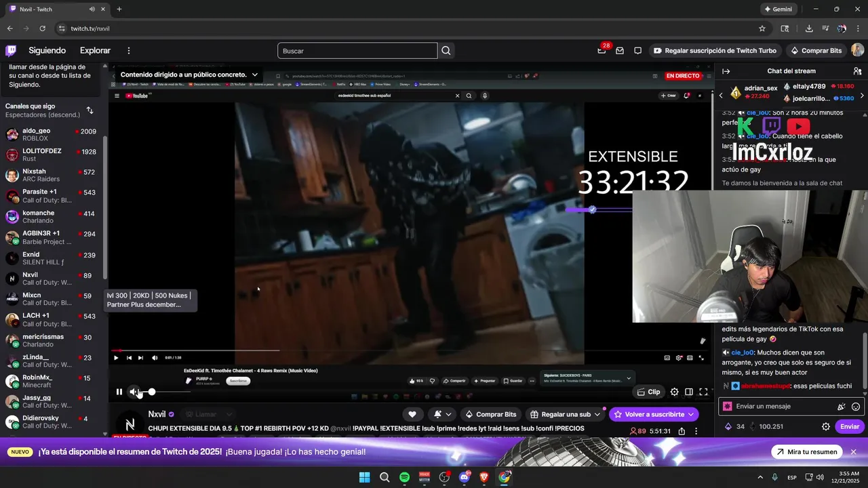This screenshot has width=868, height=488.
Task: Open notification bell options for Nxvil
Action: tap(442, 414)
